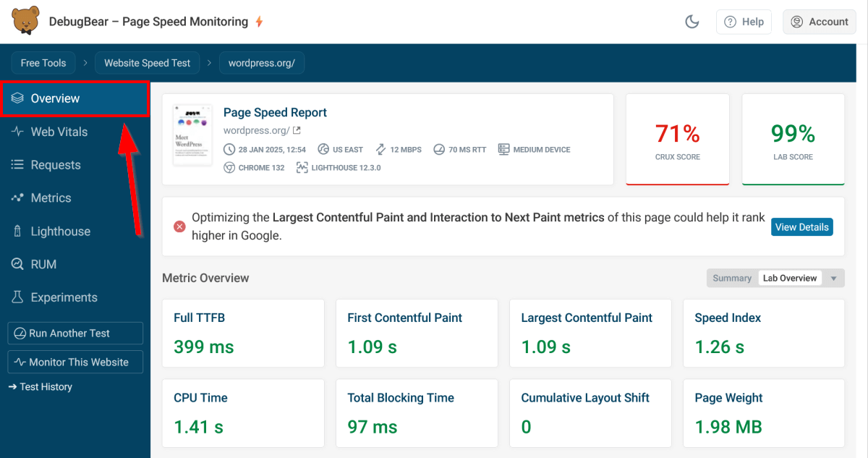
Task: Click the red error circle icon
Action: coord(179,226)
